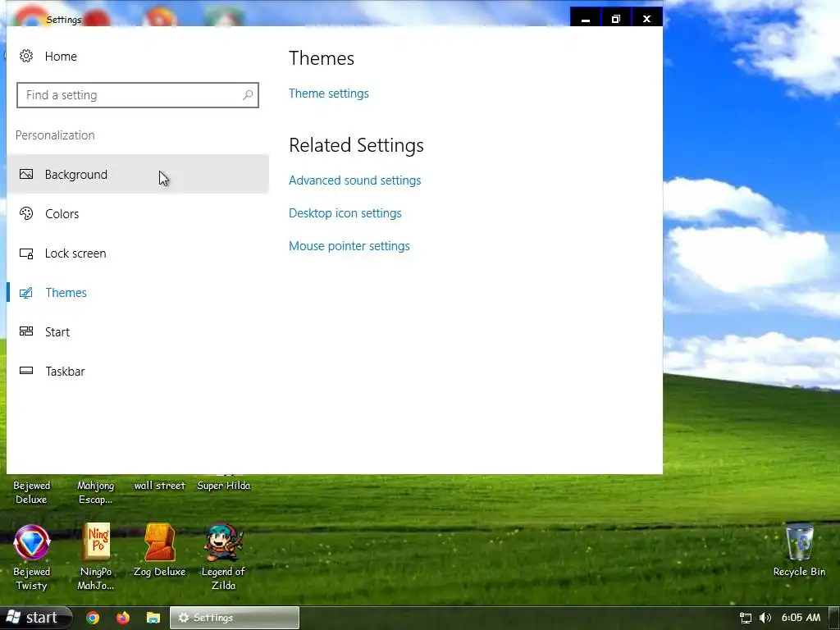Launch Chrome from the taskbar
This screenshot has width=840, height=630.
[93, 618]
